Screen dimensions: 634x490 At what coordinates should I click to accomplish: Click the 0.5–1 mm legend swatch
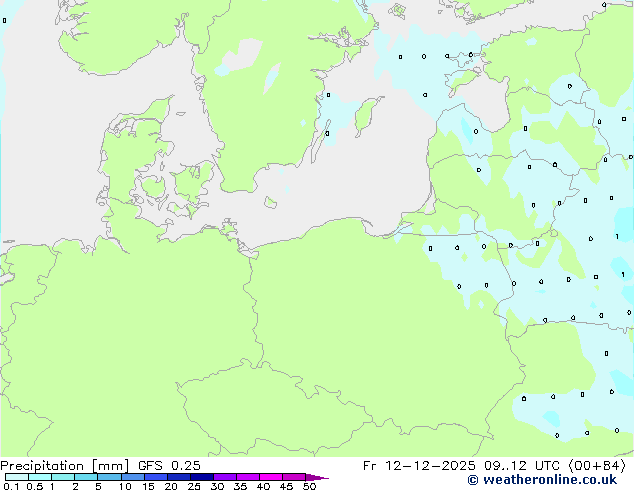point(40,477)
